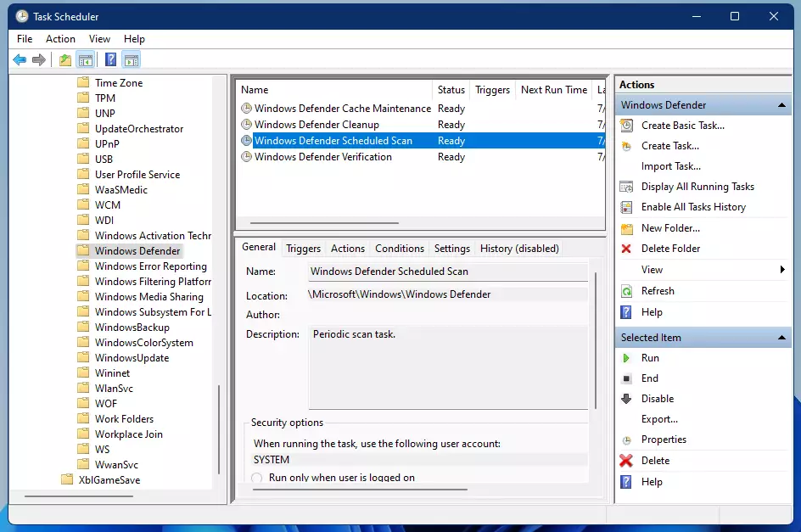Screen dimensions: 801x532
Task: Select the User Profile Service folder
Action: pyautogui.click(x=137, y=175)
